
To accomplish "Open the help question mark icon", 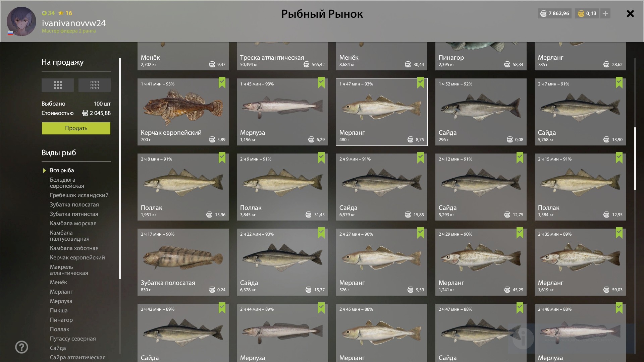I will tap(21, 347).
